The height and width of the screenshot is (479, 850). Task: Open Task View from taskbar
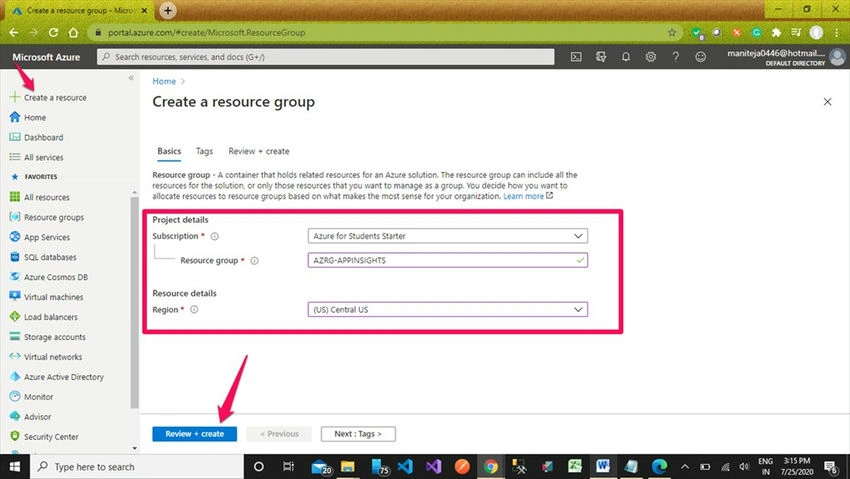288,467
